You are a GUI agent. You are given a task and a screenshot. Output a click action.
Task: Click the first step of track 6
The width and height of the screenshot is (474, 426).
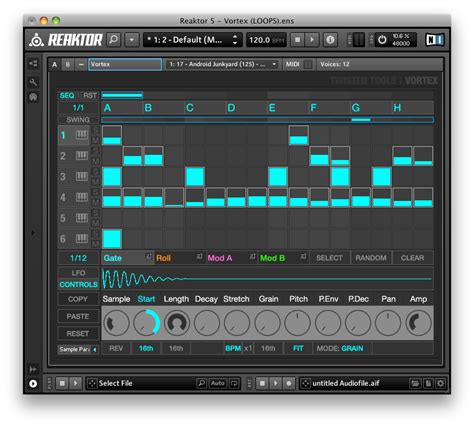coord(112,239)
